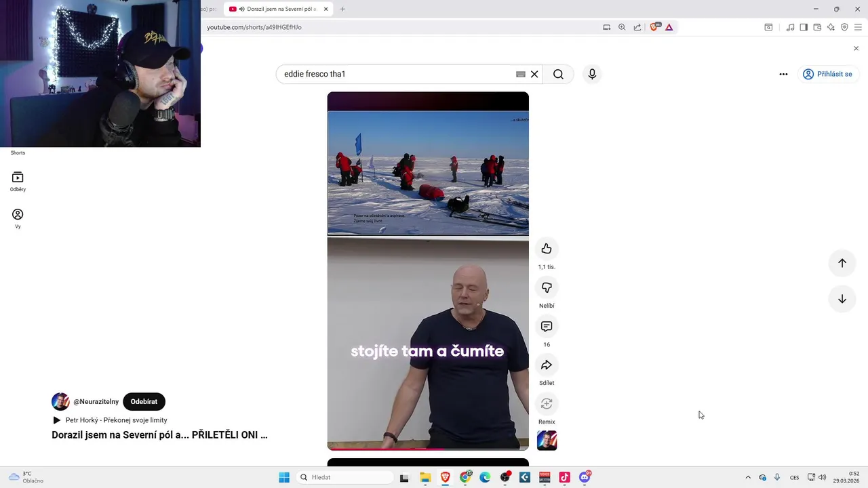
Task: Mute the tab via speaker icon on tab
Action: tap(242, 9)
